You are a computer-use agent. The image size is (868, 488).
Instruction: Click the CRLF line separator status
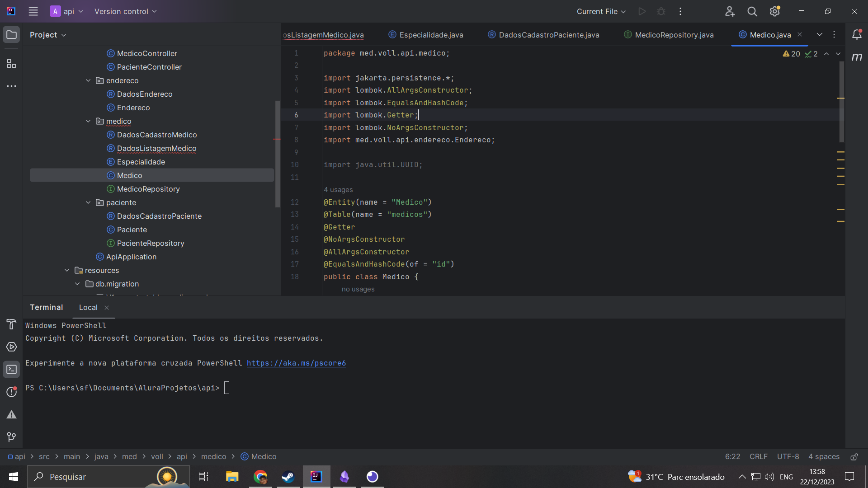pyautogui.click(x=758, y=456)
